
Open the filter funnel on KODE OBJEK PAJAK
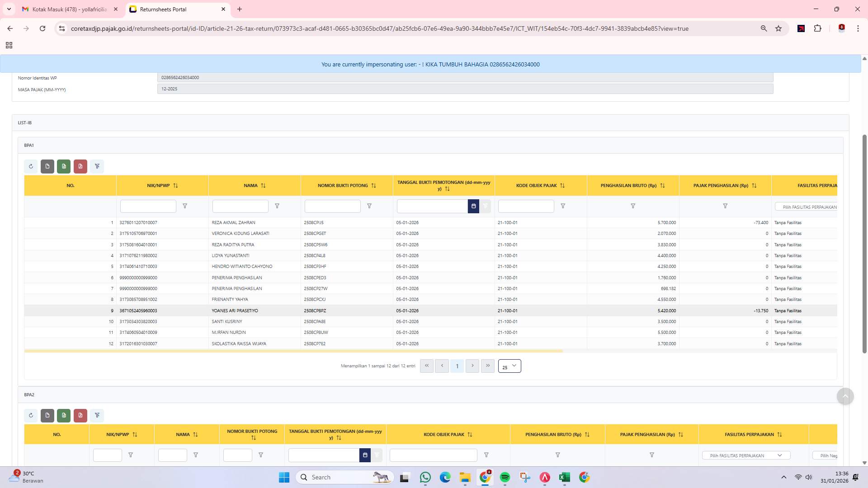(563, 206)
